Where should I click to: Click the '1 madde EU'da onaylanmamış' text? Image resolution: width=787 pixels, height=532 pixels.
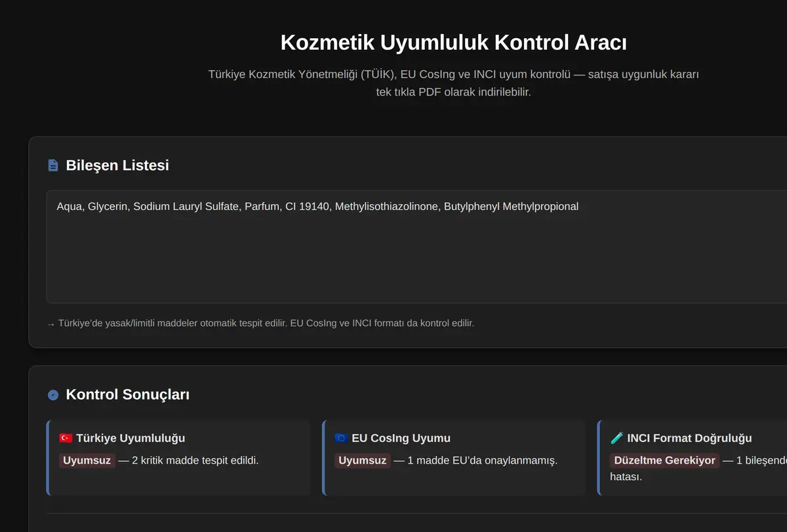click(482, 460)
